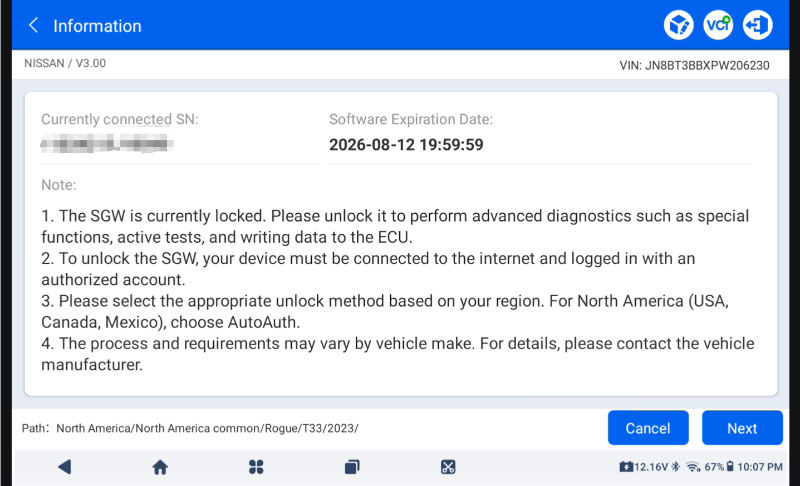This screenshot has height=486, width=800.
Task: Open Wi-Fi status icon in status bar
Action: pos(692,467)
